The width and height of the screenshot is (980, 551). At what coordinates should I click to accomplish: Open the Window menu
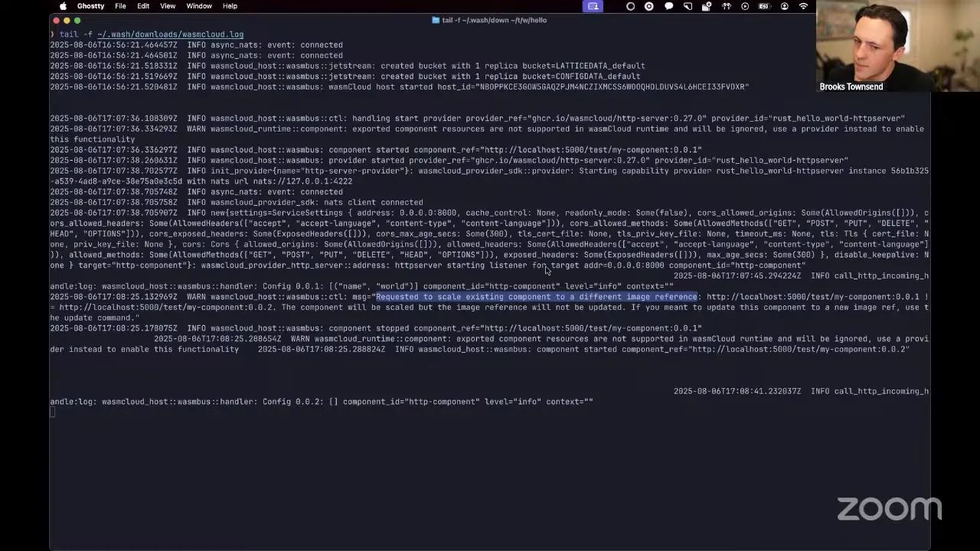pyautogui.click(x=199, y=6)
